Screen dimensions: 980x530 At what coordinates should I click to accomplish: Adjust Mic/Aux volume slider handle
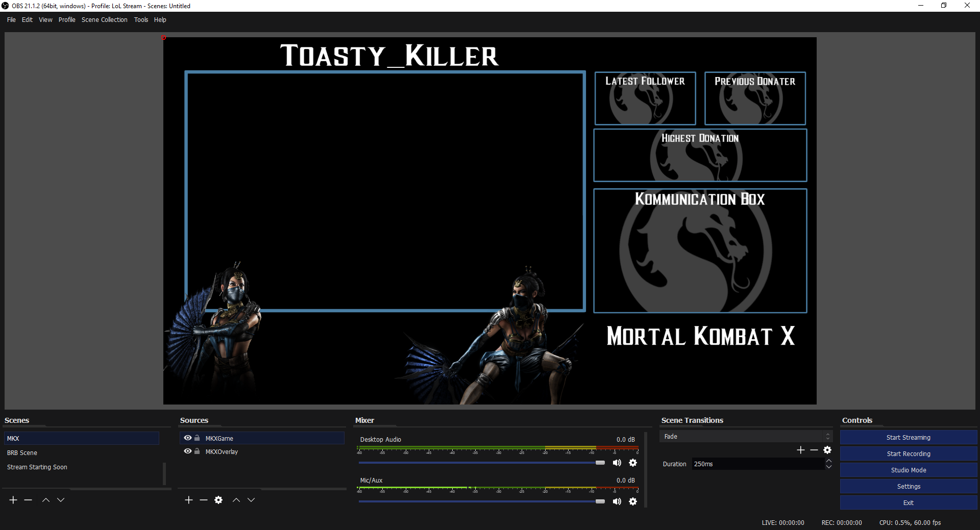coord(600,501)
